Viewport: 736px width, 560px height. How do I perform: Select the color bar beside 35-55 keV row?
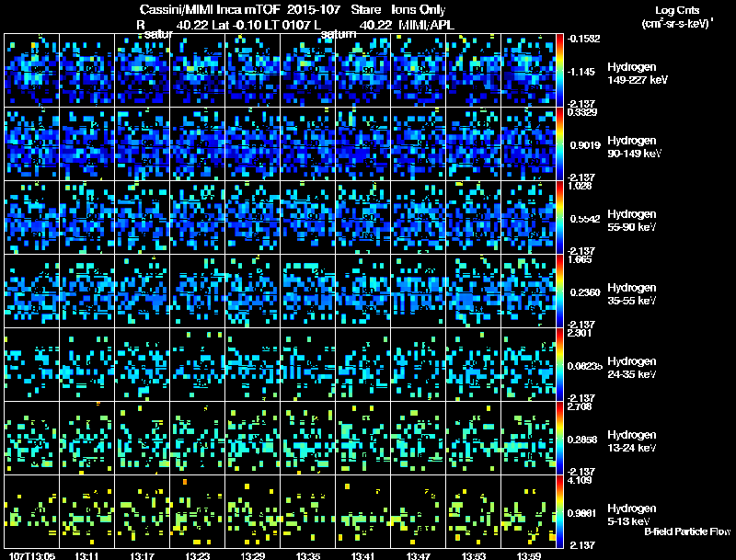point(559,291)
